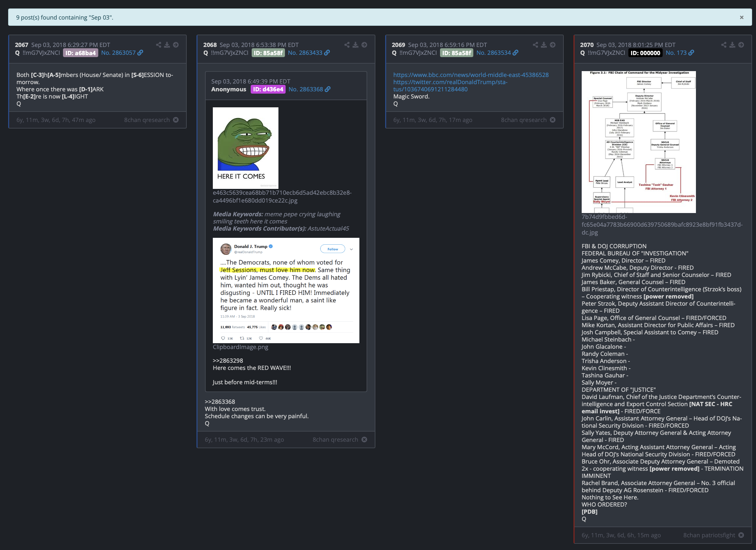Click the '[PDB]' text in post 2070
The width and height of the screenshot is (756, 550).
tap(590, 512)
